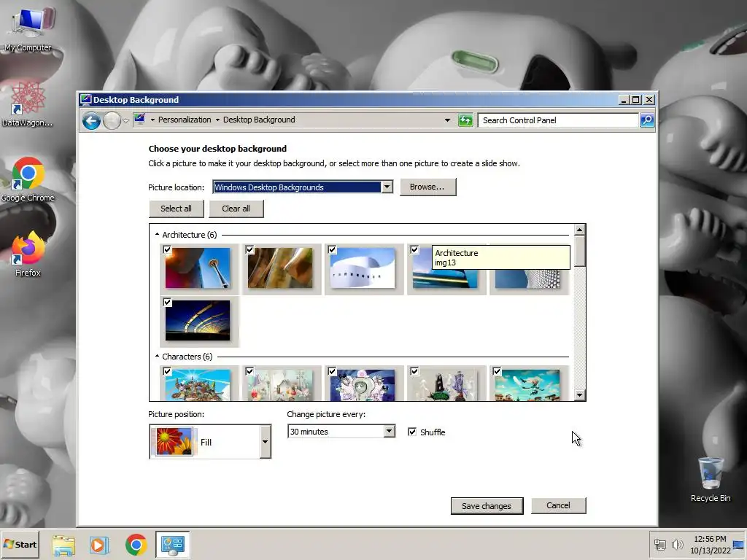Click the Personalization breadcrumb
This screenshot has width=747, height=560.
click(x=185, y=120)
